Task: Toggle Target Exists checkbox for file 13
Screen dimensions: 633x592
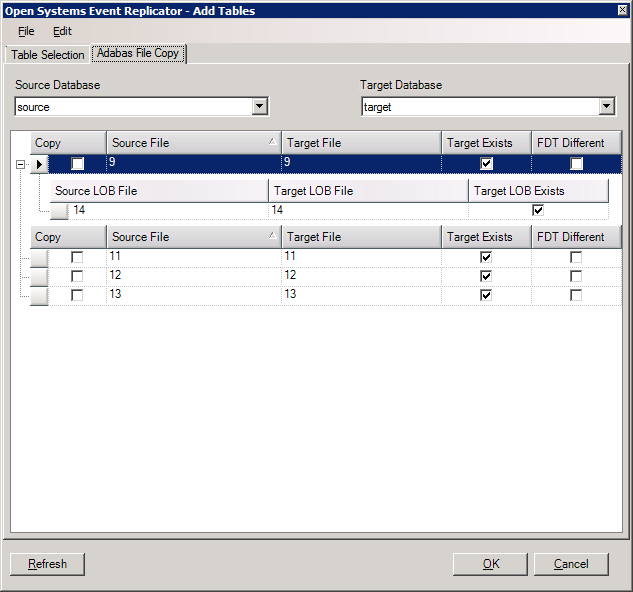Action: 486,295
